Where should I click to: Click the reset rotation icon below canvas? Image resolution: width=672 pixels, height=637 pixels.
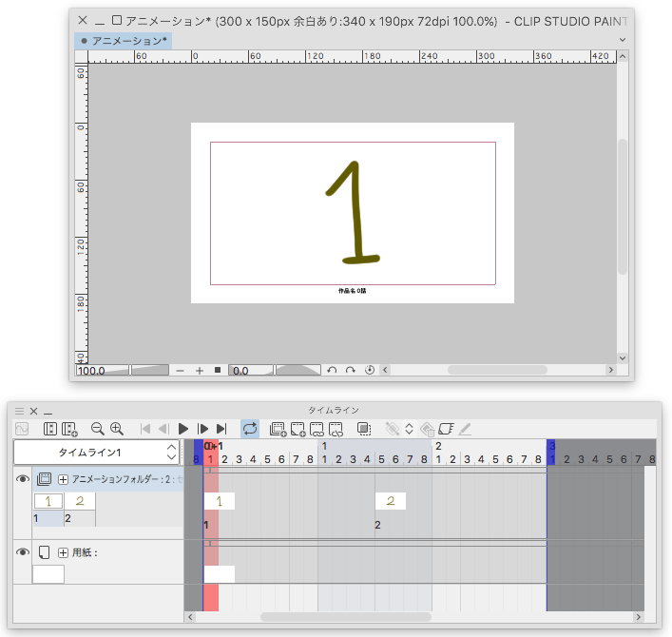(370, 370)
